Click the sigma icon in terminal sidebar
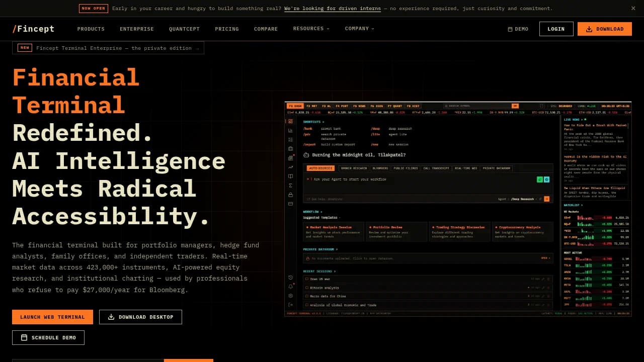This screenshot has width=644, height=362. pyautogui.click(x=290, y=186)
